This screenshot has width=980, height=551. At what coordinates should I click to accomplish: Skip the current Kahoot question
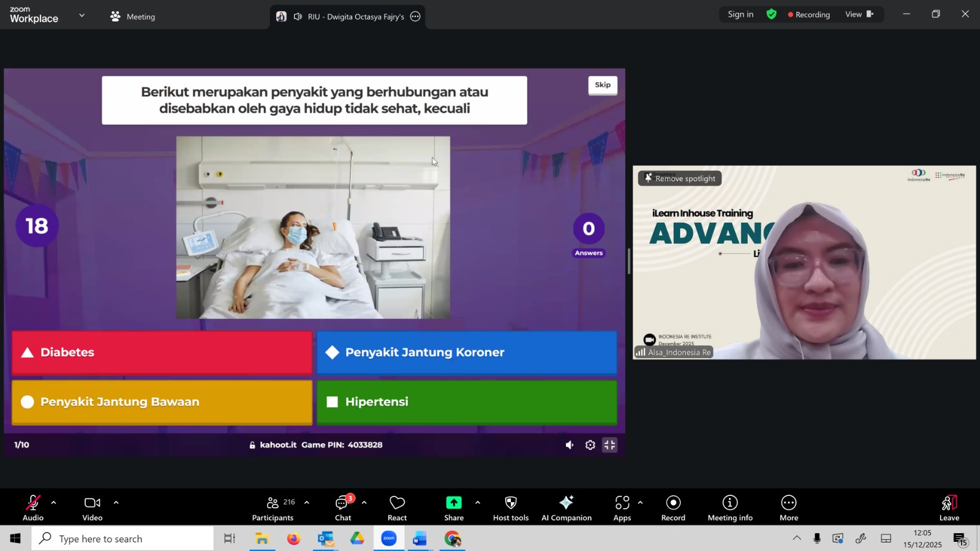[603, 85]
